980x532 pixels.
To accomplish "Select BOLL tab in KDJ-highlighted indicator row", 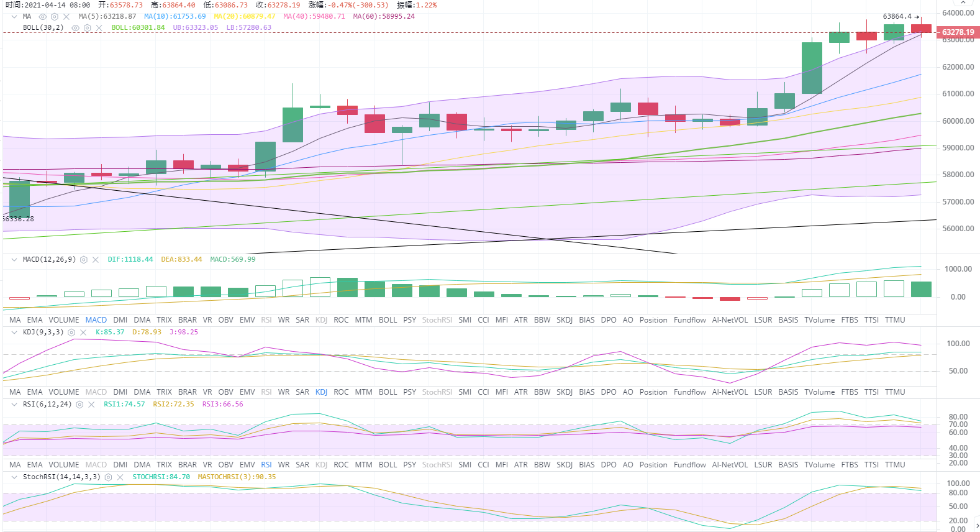I will click(388, 392).
